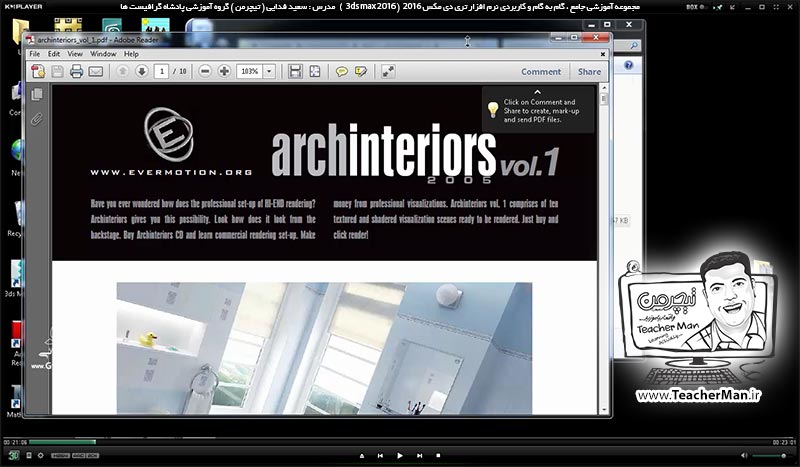Mute audio with the KMPlayer speaker icon
This screenshot has width=800, height=467.
tap(744, 455)
